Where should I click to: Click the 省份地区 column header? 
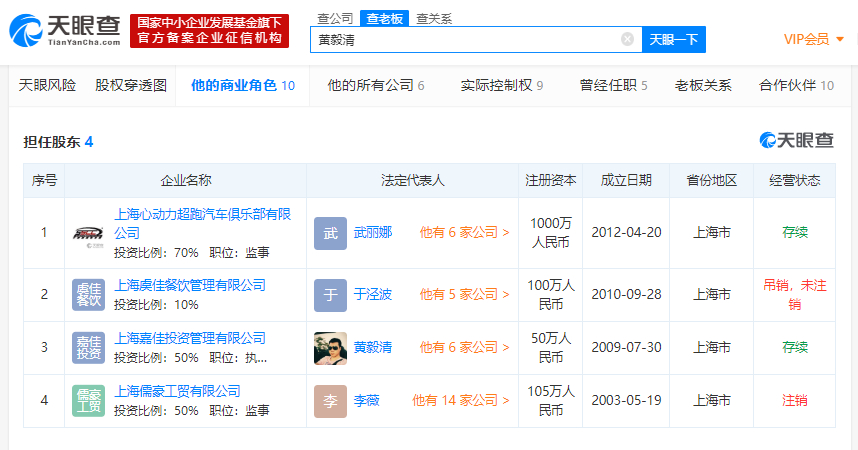pyautogui.click(x=711, y=181)
